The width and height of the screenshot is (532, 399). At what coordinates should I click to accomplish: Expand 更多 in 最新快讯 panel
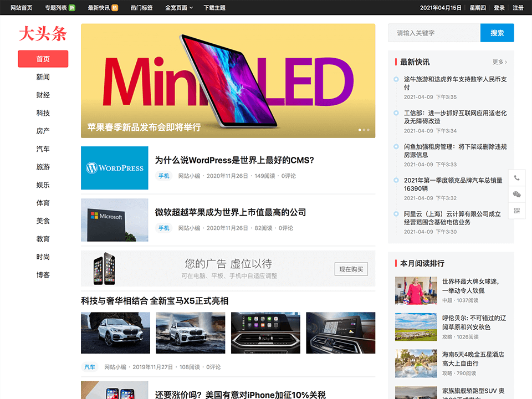click(x=499, y=62)
